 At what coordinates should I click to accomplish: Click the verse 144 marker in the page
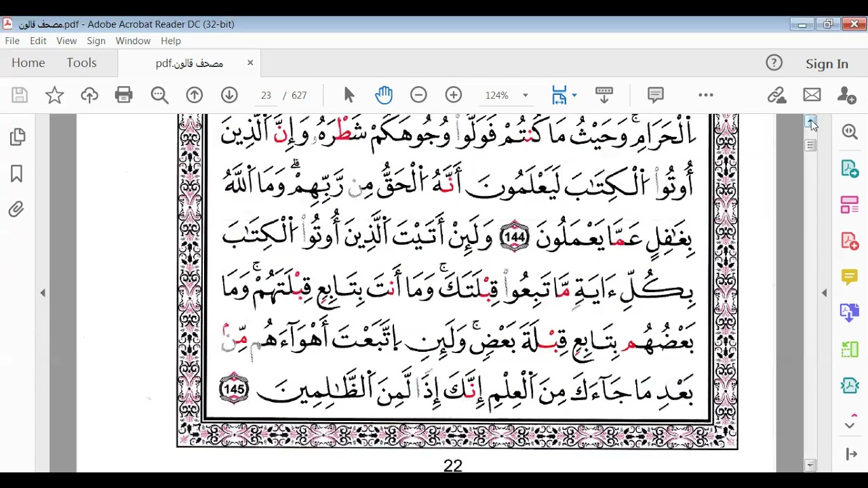514,237
